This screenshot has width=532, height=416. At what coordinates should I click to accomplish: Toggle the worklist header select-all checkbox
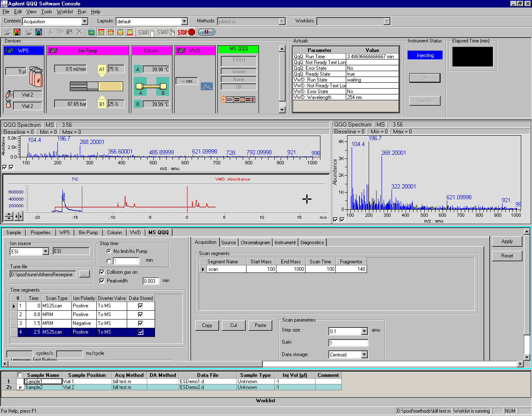pos(20,375)
